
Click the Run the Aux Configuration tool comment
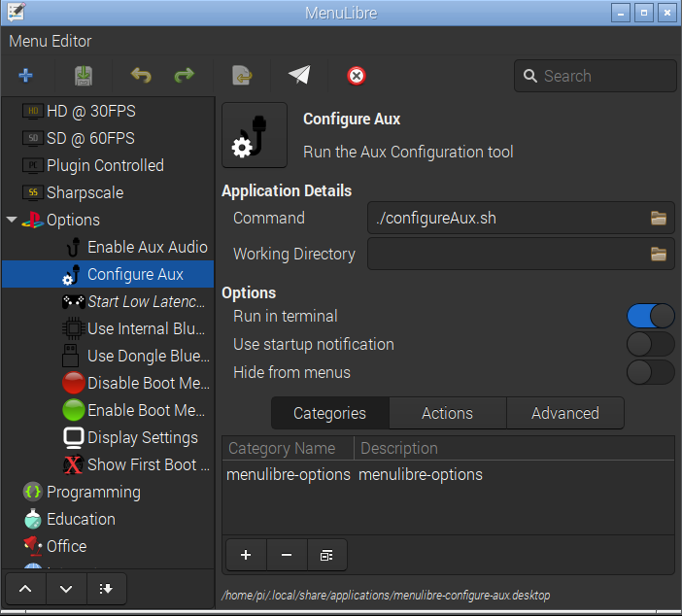(x=408, y=152)
